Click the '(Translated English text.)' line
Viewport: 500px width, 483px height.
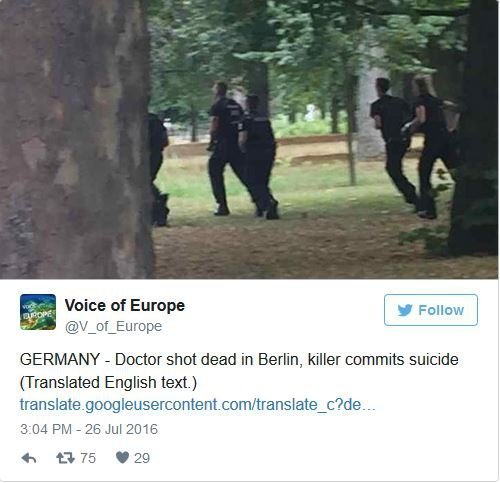coord(108,382)
